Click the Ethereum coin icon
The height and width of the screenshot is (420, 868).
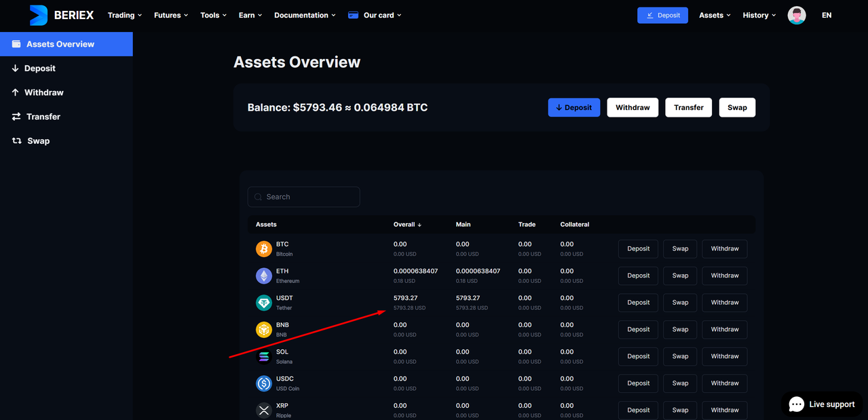pos(264,275)
